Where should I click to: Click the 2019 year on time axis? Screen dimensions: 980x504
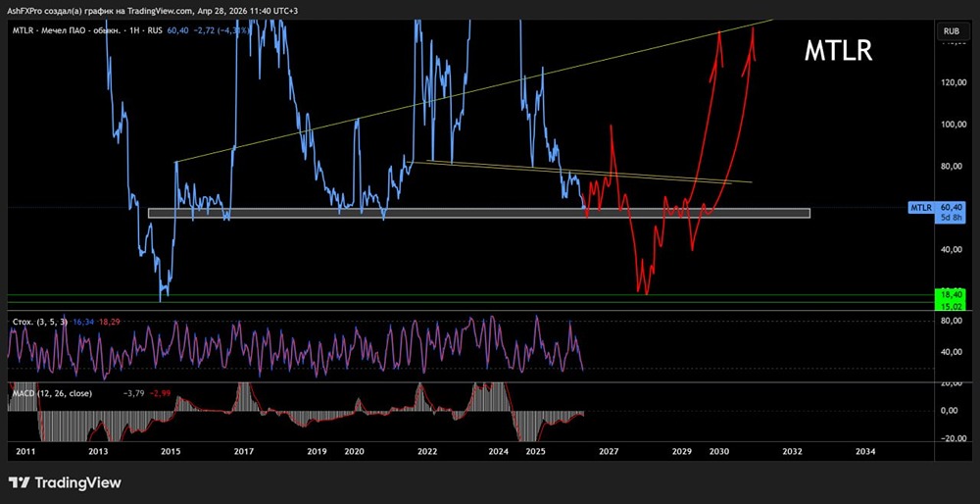click(317, 451)
